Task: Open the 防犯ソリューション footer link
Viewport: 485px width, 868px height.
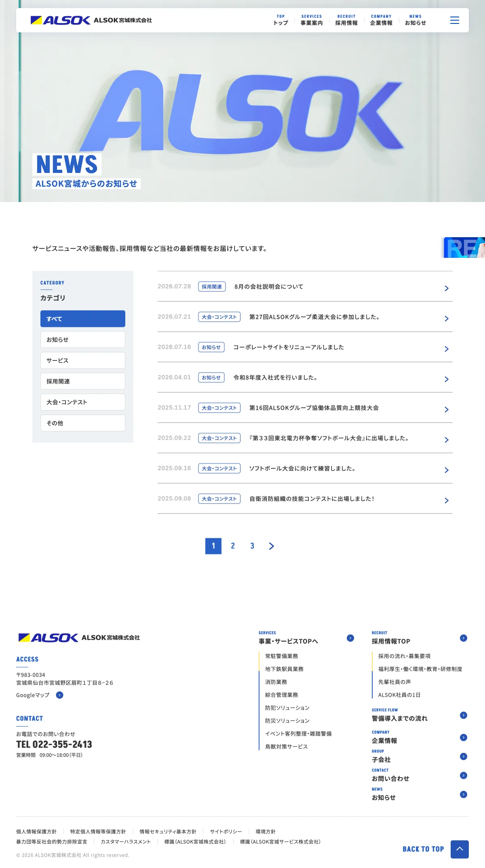Action: point(287,708)
